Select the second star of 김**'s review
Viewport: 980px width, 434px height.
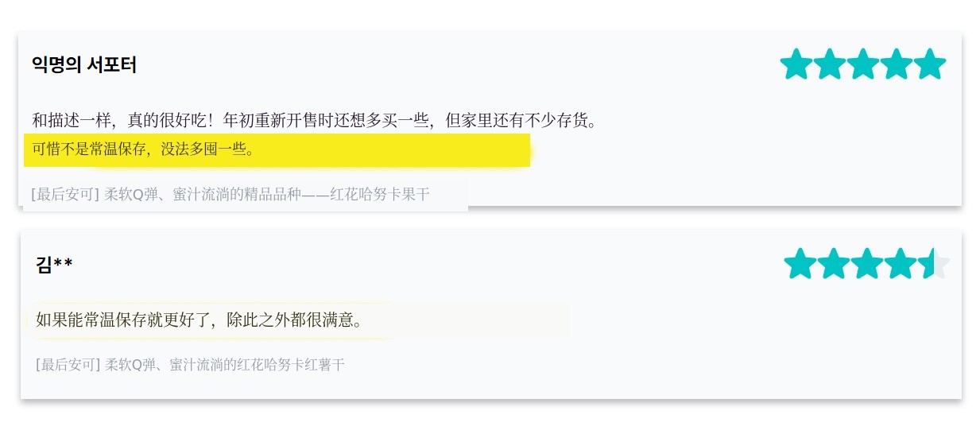833,264
